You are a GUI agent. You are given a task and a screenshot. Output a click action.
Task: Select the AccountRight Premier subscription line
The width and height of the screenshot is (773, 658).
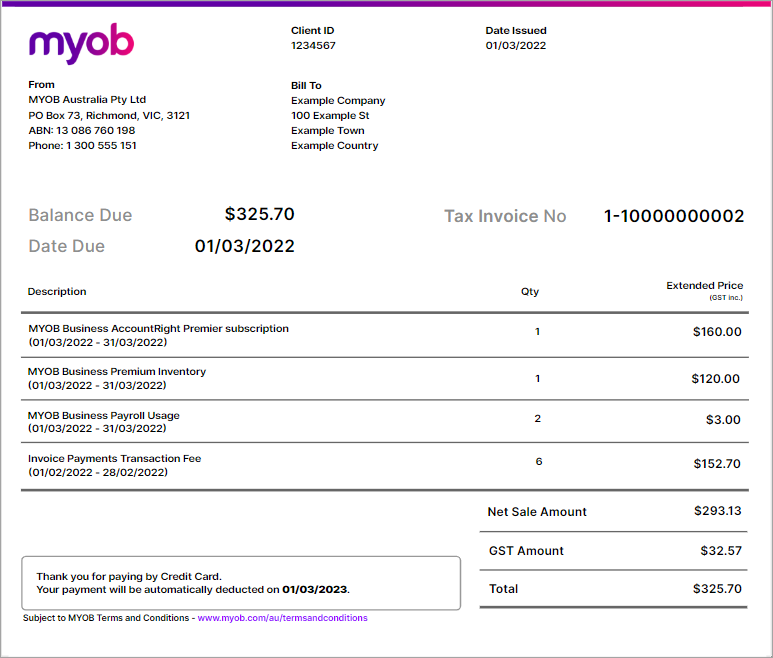tap(158, 328)
